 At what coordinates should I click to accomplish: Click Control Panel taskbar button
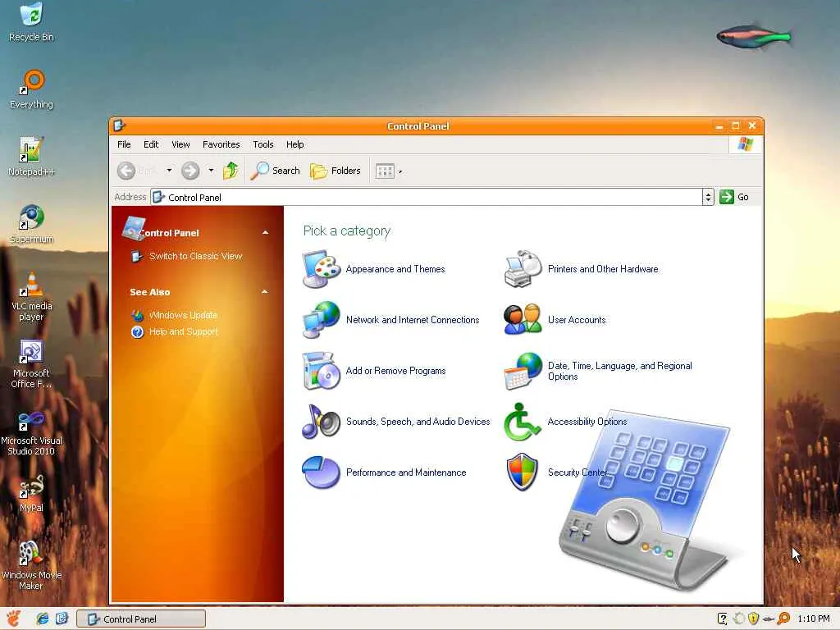[141, 619]
